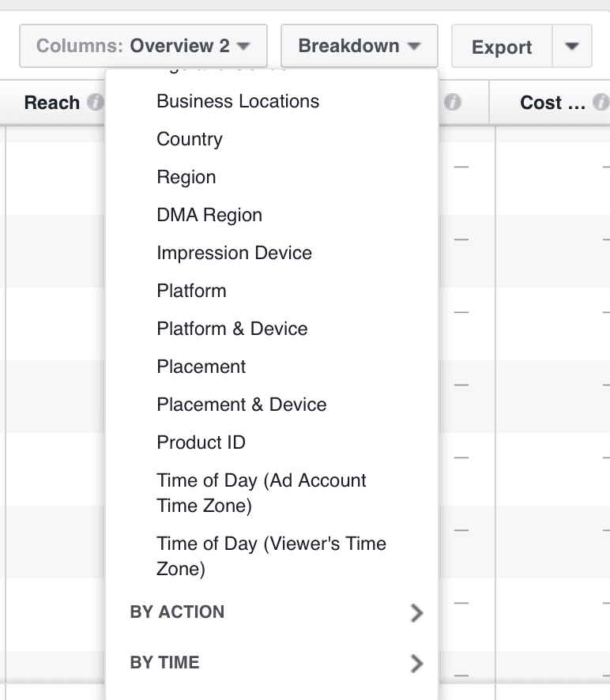
Task: Pick Placement & Device from menu
Action: click(242, 405)
